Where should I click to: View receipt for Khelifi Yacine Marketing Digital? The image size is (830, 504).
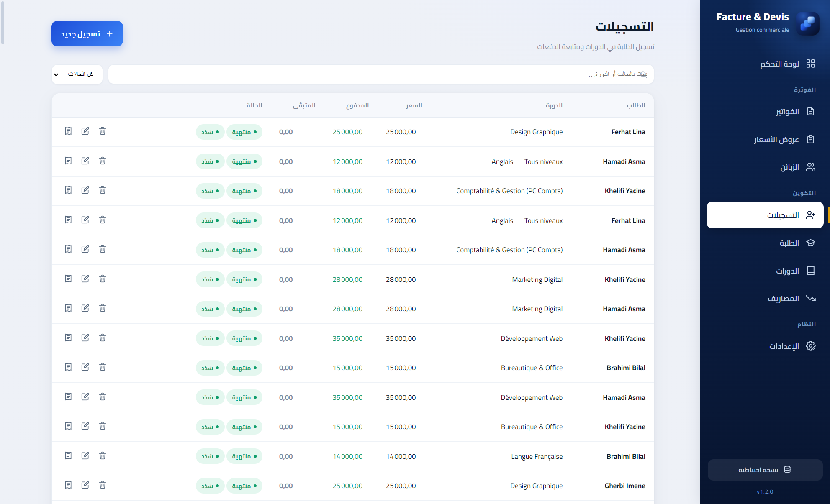point(68,279)
